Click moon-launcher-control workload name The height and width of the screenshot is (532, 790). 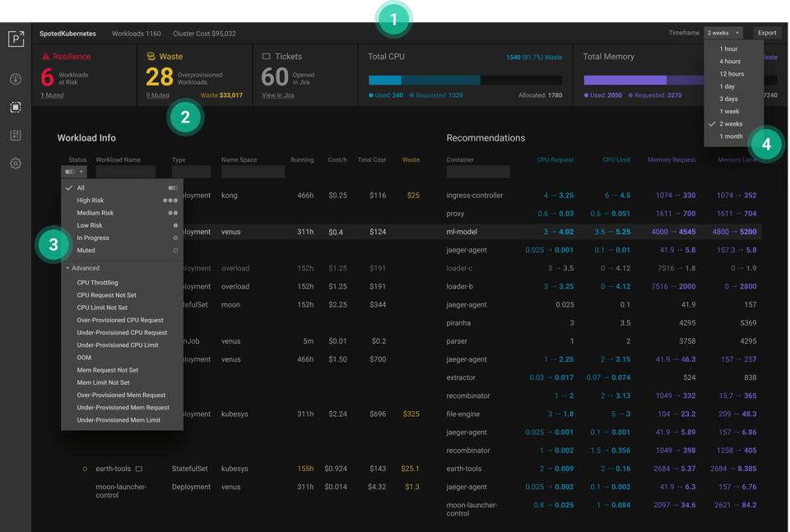click(121, 491)
